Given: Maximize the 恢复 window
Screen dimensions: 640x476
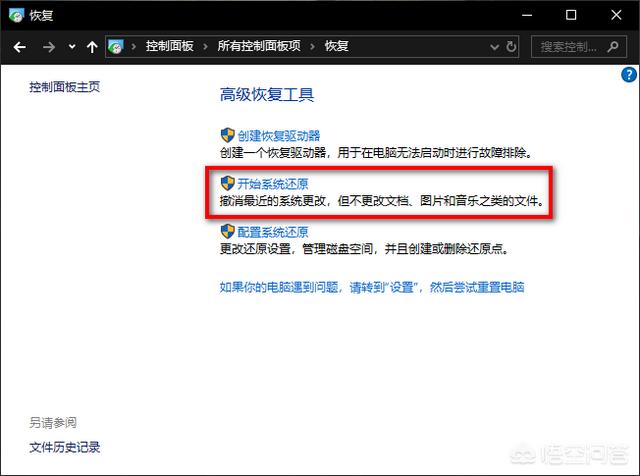Looking at the screenshot, I should point(571,15).
